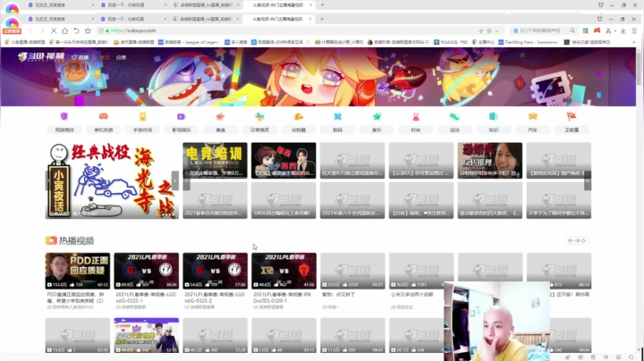Screen dimensions: 644x361
Task: Restore closed tab with the undo arrow icon
Action: tap(76, 30)
